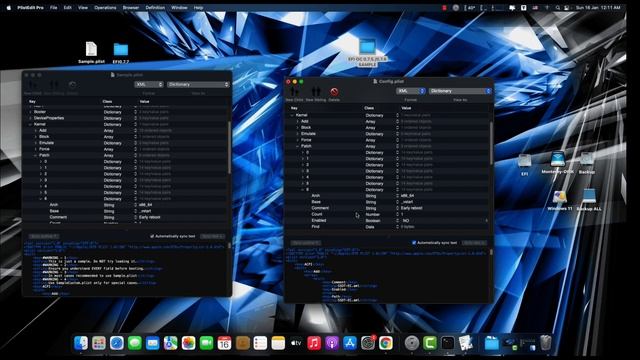This screenshot has height=360, width=640.
Task: Open XML format dropdown in Config.plist window
Action: click(x=411, y=91)
